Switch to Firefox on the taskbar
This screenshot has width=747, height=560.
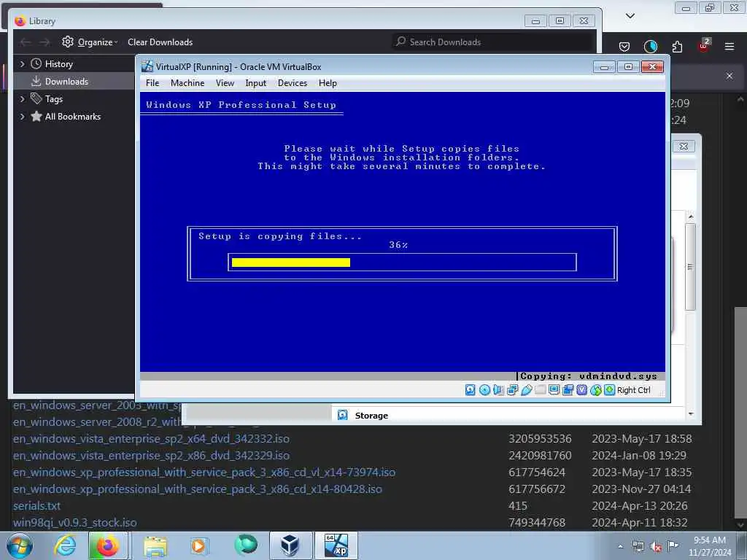click(108, 545)
